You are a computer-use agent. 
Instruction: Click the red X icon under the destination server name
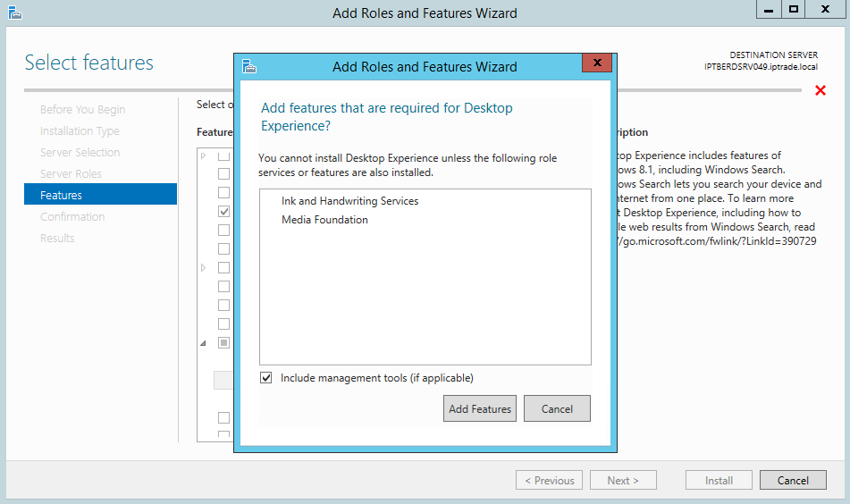(821, 90)
